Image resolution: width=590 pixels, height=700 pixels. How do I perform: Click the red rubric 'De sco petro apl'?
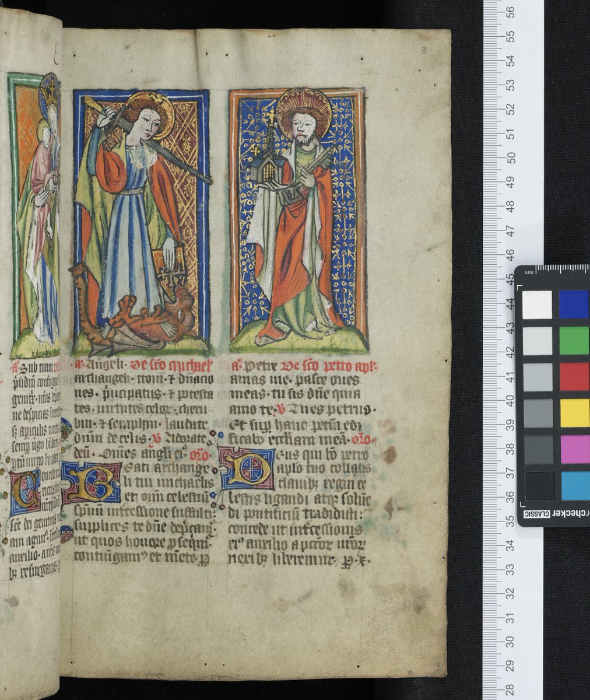coord(328,366)
